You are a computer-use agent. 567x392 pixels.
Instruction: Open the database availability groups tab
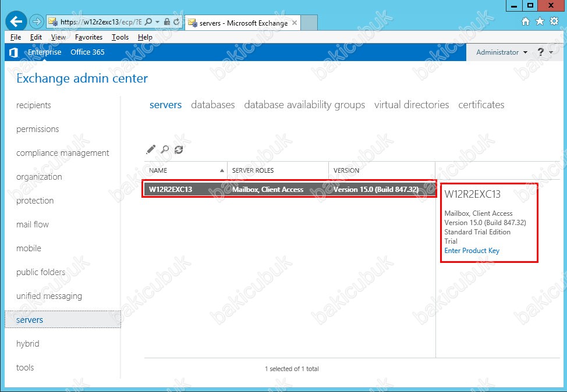[x=304, y=105]
